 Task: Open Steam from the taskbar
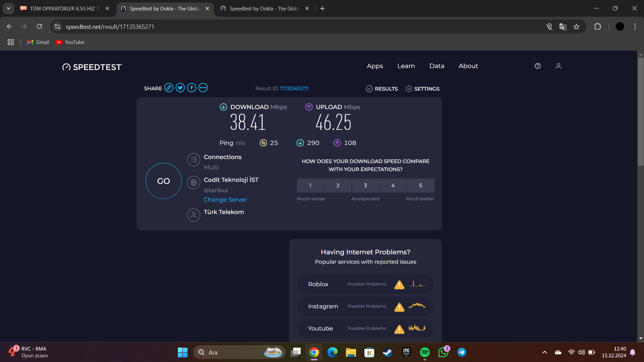click(x=388, y=352)
